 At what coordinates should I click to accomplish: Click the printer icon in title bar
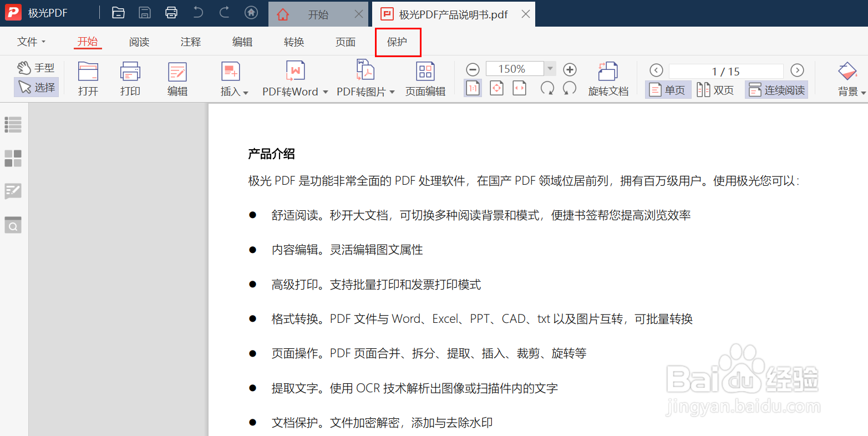click(x=171, y=13)
